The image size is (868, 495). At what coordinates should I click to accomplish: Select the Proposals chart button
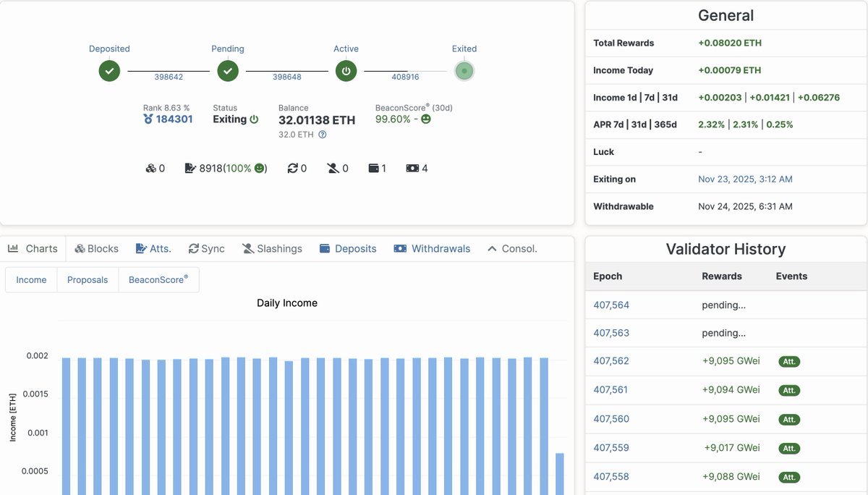coord(88,280)
